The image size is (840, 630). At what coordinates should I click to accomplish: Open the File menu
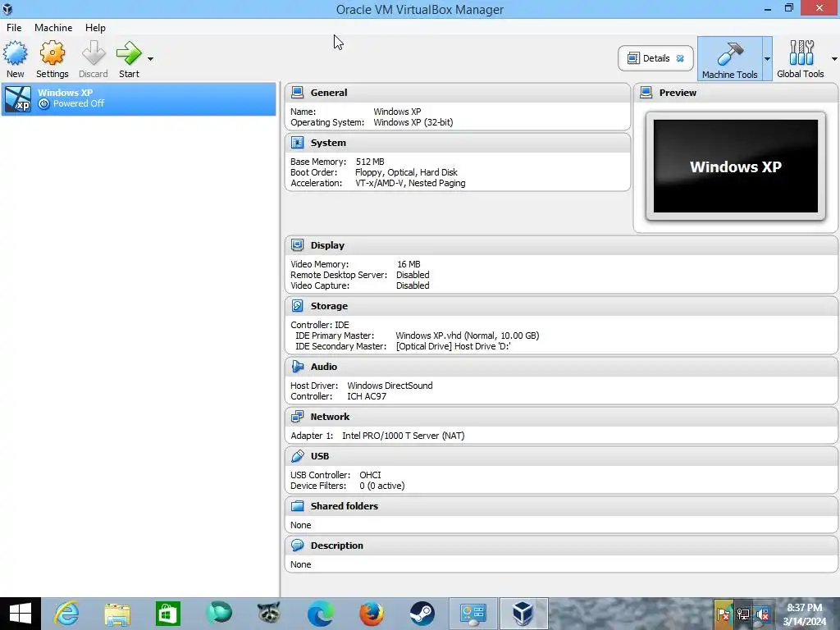[x=14, y=27]
